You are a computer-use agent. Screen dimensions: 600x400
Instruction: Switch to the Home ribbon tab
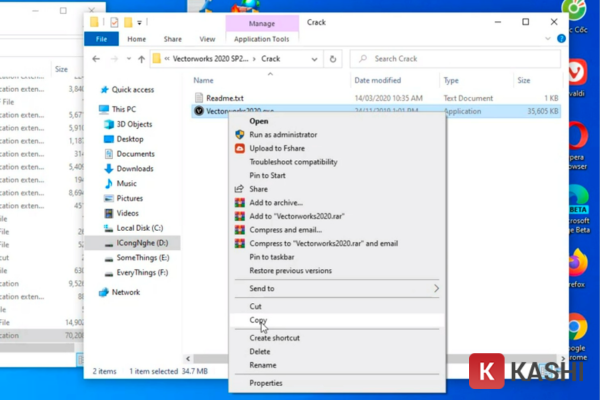(137, 39)
